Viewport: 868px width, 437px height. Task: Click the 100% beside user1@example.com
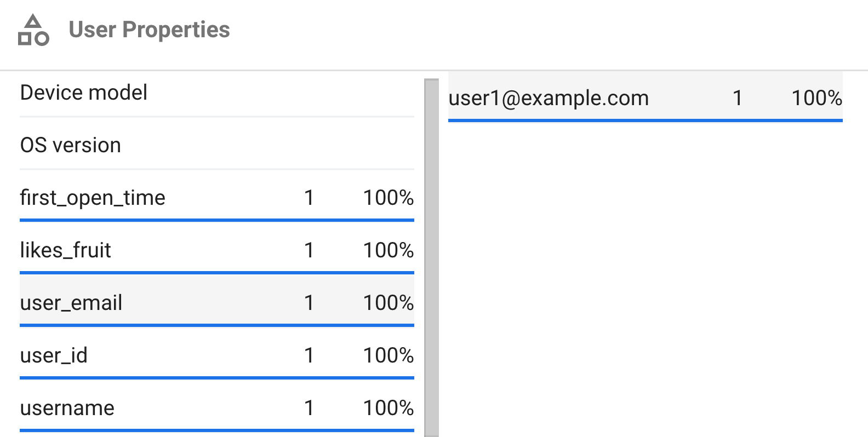(x=817, y=98)
